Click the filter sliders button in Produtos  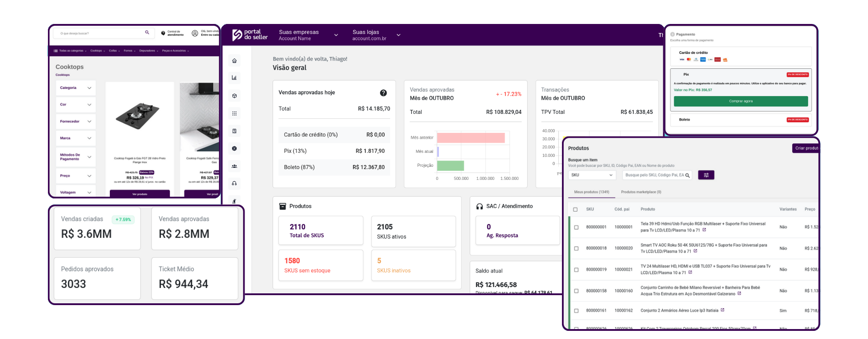click(x=706, y=175)
